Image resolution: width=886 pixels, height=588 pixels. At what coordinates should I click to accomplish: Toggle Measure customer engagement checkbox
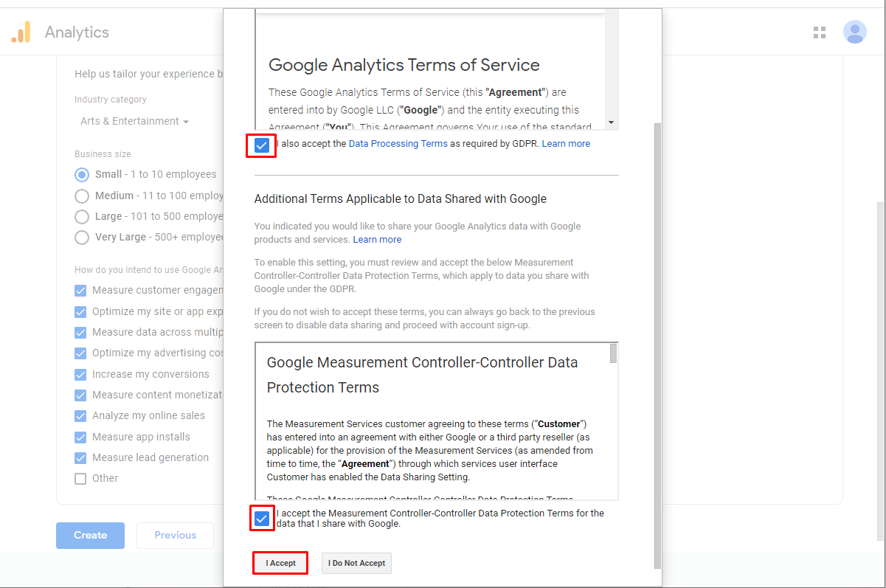pyautogui.click(x=80, y=291)
